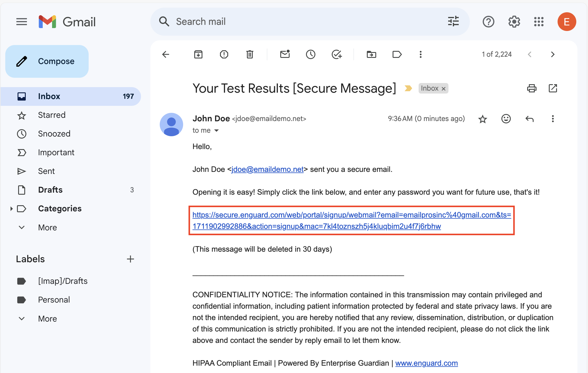
Task: Click into the Search mail field
Action: (307, 22)
